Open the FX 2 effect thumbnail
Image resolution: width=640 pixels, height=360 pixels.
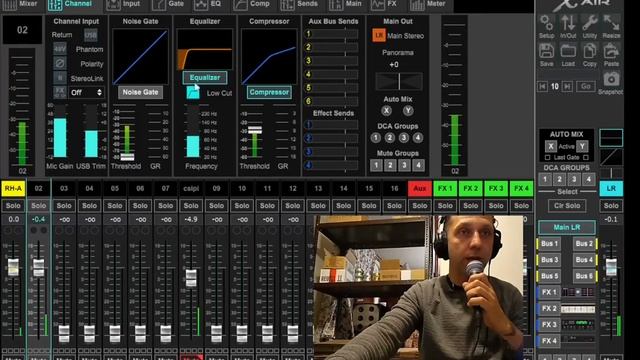578,309
